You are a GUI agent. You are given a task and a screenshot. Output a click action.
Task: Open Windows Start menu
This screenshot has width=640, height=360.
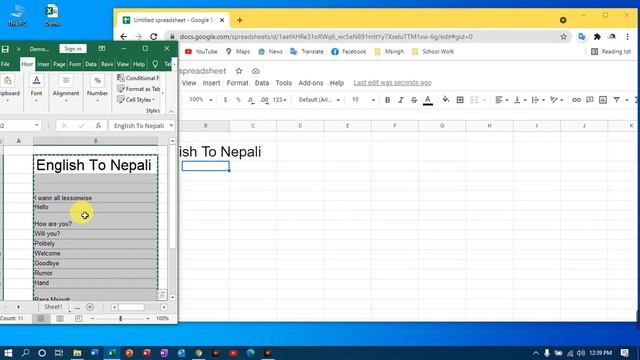8,353
